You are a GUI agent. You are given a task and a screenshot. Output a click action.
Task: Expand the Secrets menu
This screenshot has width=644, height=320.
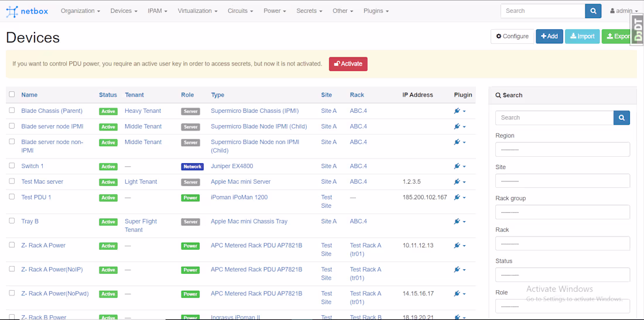pyautogui.click(x=309, y=11)
